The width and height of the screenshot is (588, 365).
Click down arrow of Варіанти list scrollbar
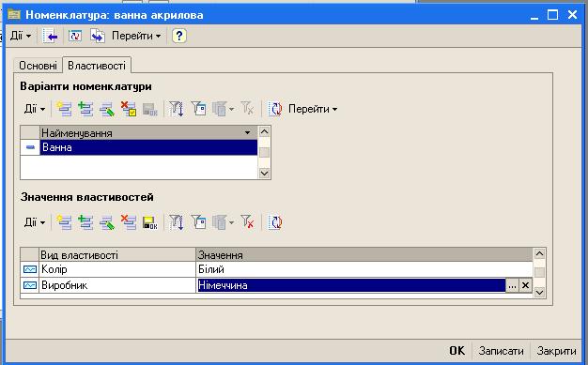coord(264,174)
